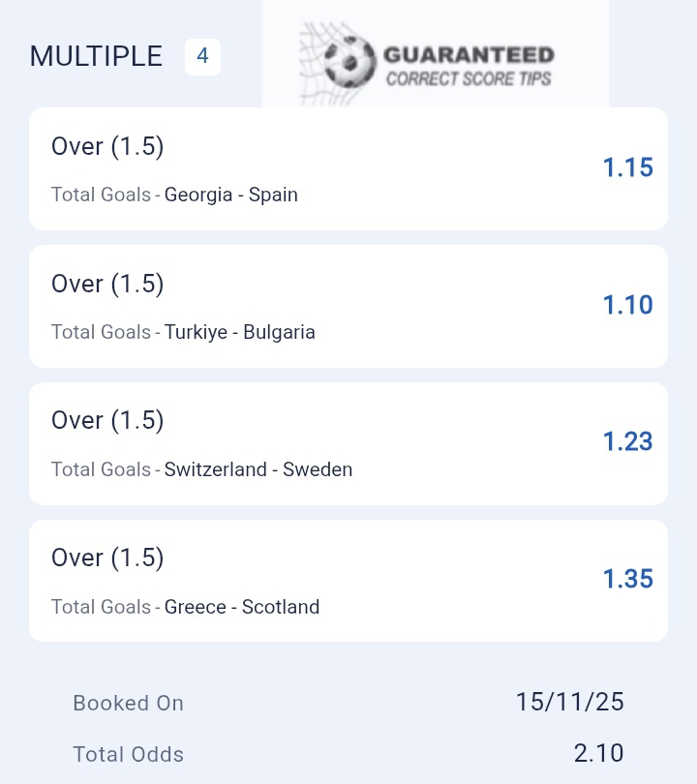Select the MULTIPLE bet type heading
697x784 pixels.
click(x=96, y=56)
